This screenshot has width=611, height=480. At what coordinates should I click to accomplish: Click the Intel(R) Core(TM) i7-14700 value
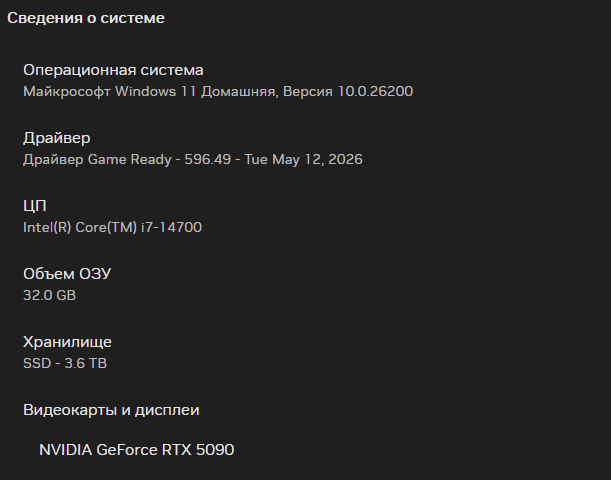click(112, 227)
